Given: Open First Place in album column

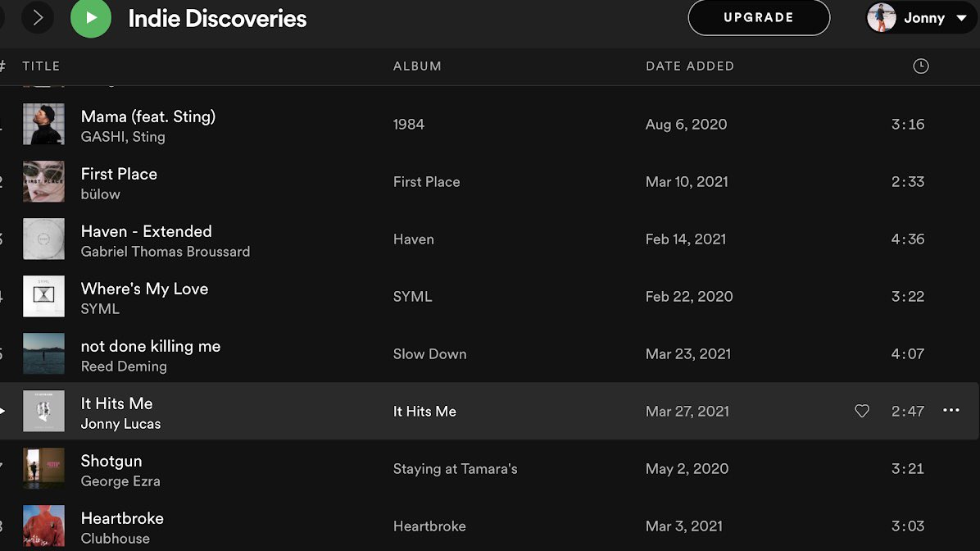Looking at the screenshot, I should [x=426, y=182].
